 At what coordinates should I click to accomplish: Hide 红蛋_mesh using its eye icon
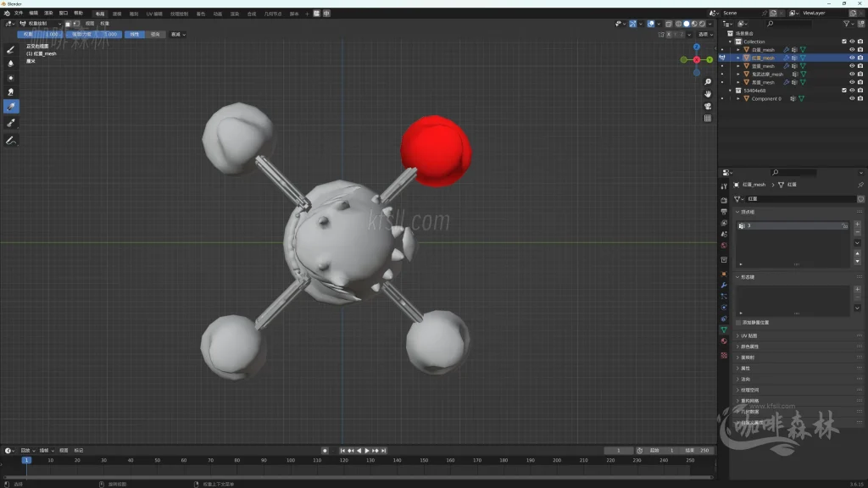click(852, 58)
